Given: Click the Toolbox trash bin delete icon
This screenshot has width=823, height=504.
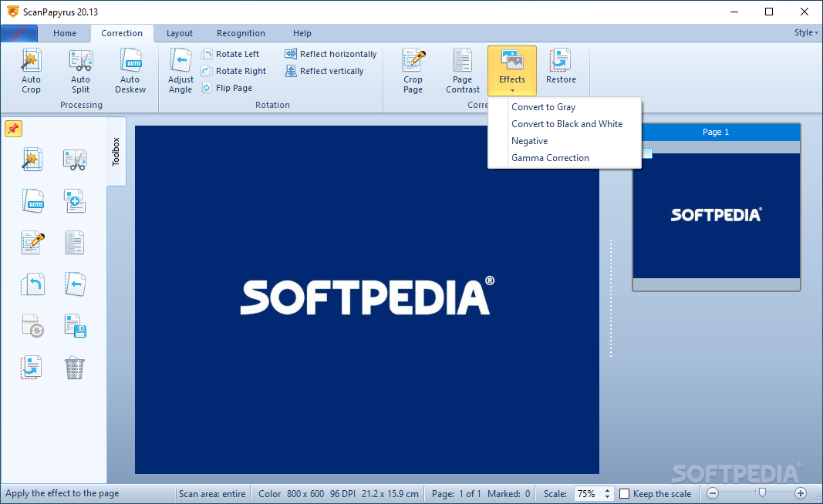Looking at the screenshot, I should pos(75,367).
